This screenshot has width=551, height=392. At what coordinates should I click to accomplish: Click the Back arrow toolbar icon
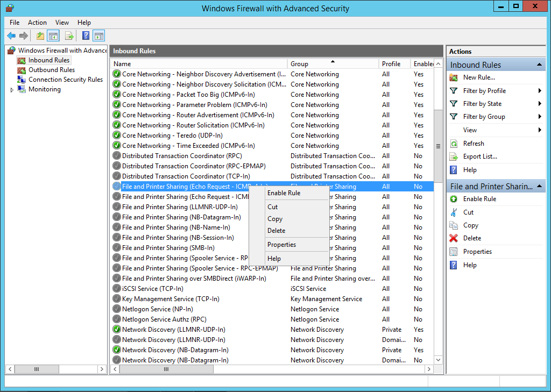click(x=11, y=35)
